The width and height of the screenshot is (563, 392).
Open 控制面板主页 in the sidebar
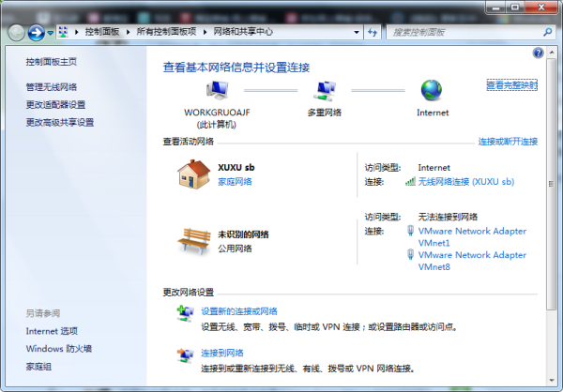click(x=52, y=62)
